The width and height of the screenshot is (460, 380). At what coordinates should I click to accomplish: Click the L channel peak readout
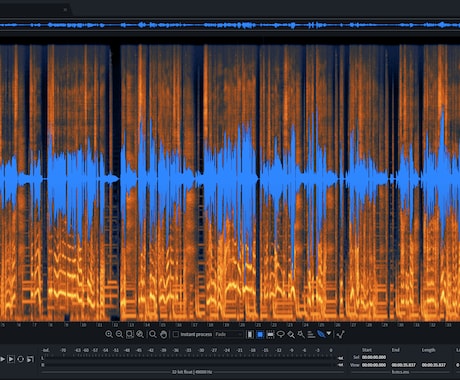coord(340,358)
